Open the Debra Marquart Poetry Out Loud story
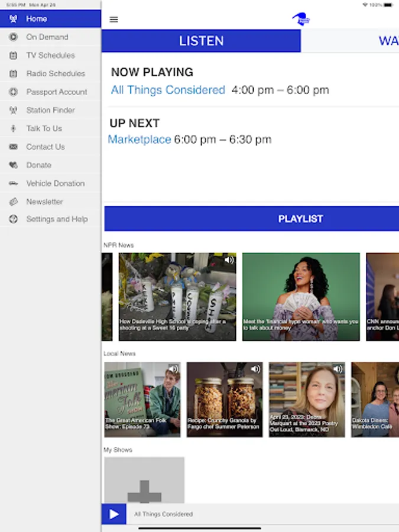Image resolution: width=399 pixels, height=532 pixels. click(x=307, y=400)
